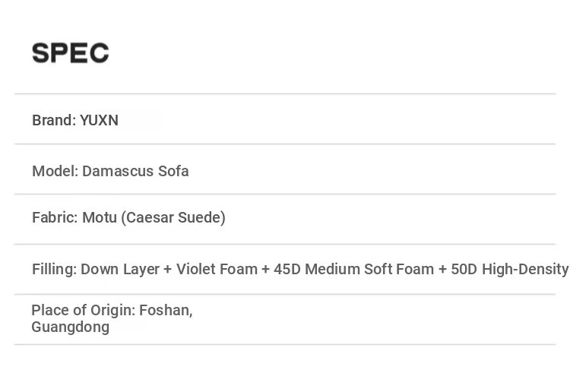Click the "Model:" label
The width and height of the screenshot is (570, 392).
coord(55,171)
